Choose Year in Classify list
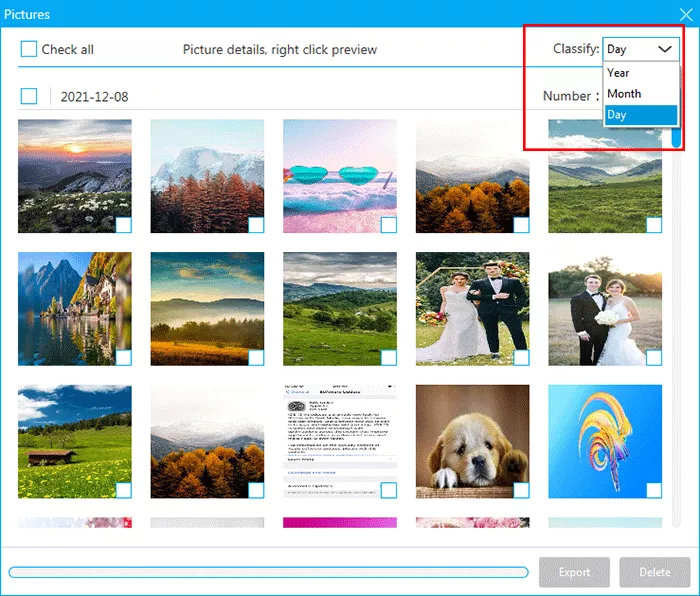Image resolution: width=700 pixels, height=596 pixels. tap(641, 73)
